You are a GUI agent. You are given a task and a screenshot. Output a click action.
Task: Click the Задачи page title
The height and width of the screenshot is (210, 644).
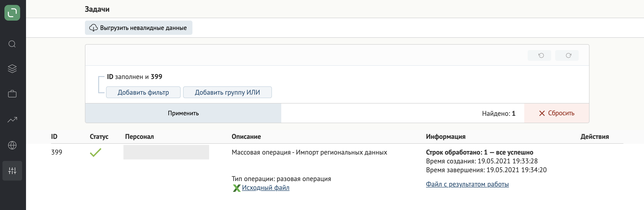97,9
